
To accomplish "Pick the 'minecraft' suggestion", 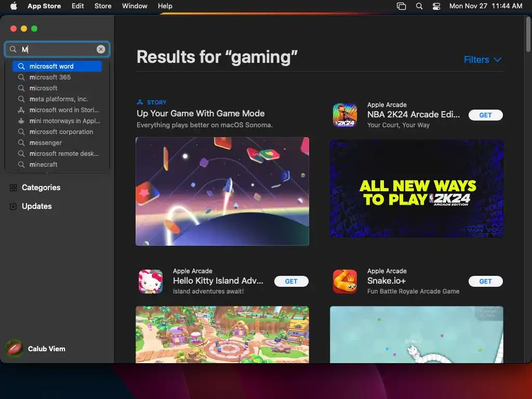I will [x=57, y=164].
